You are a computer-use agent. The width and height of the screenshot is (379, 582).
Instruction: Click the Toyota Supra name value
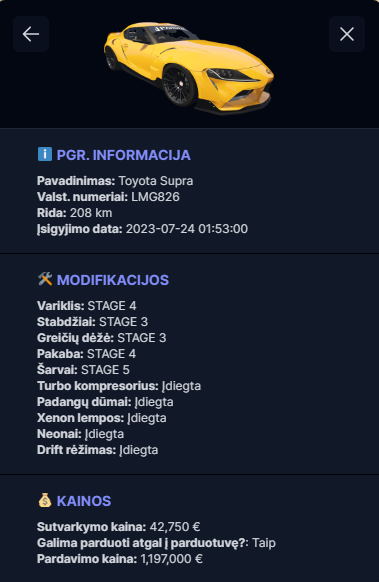tap(156, 181)
